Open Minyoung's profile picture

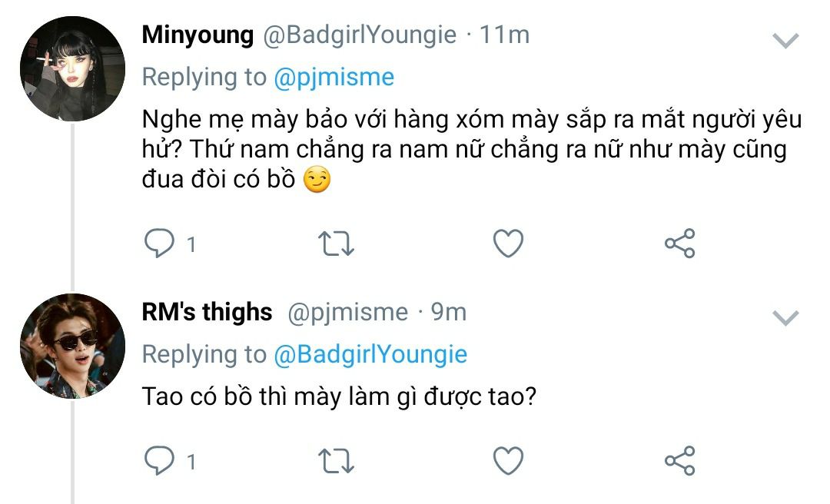(x=72, y=69)
